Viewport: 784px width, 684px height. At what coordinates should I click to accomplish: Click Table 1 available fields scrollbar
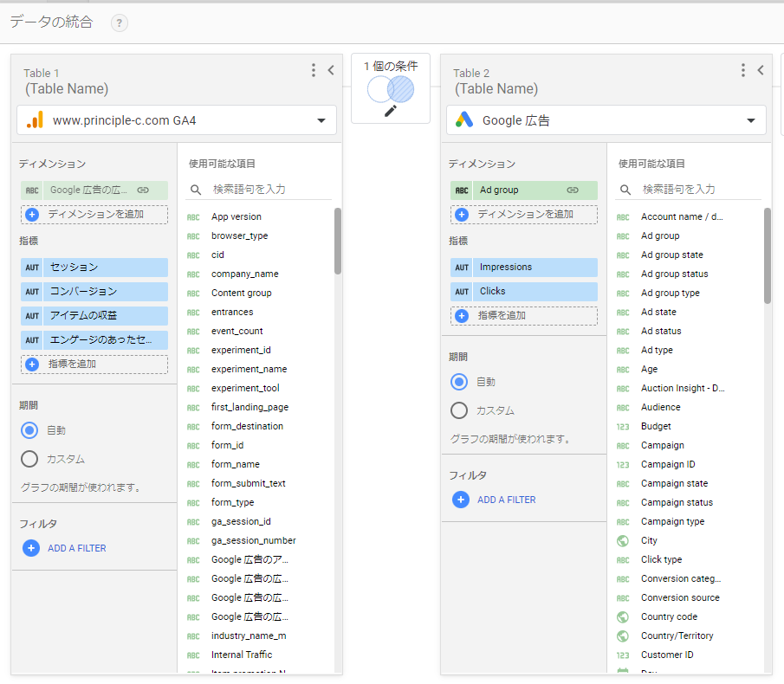[338, 242]
